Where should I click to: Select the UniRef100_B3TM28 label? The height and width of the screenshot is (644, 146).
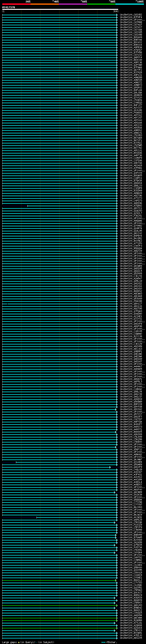pos(131,72)
